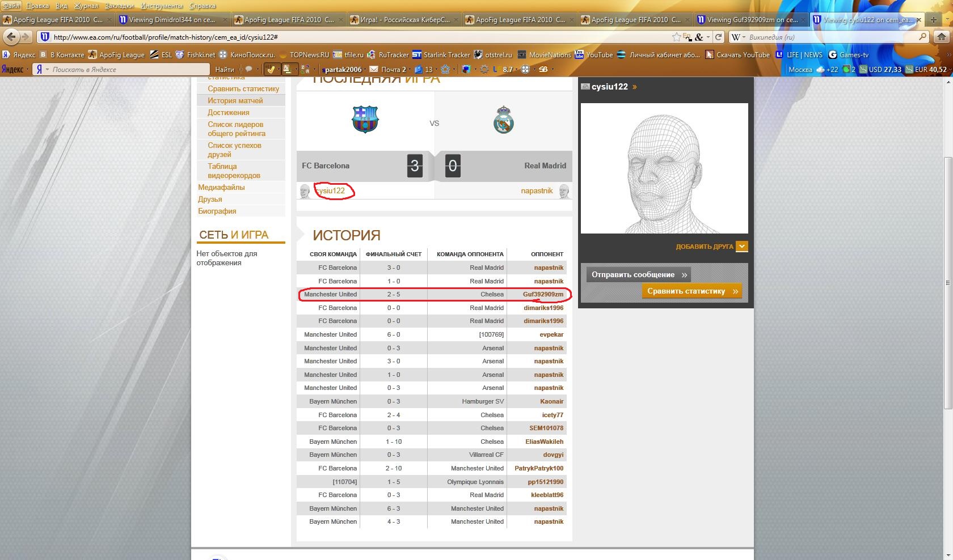Click the Найти search button
This screenshot has height=560, width=953.
[x=225, y=70]
